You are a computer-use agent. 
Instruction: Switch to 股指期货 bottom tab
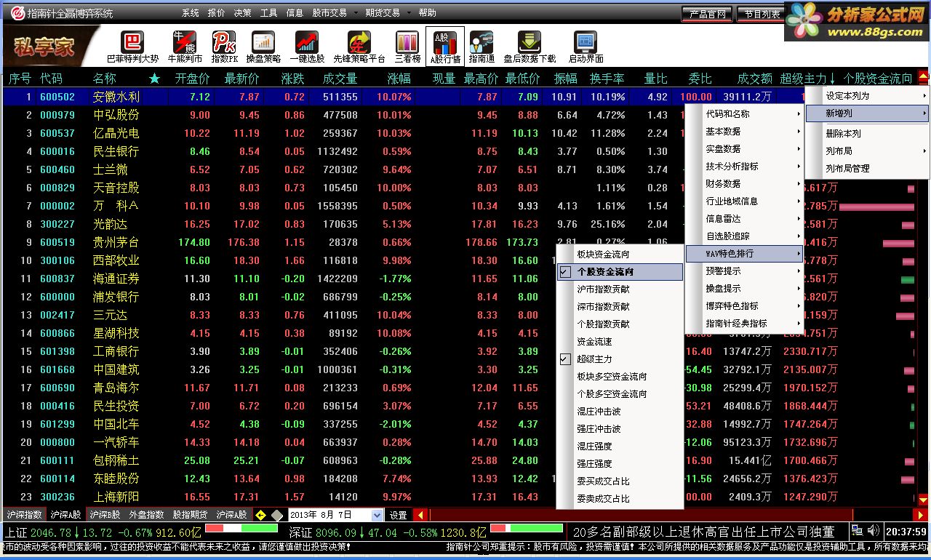tap(190, 515)
